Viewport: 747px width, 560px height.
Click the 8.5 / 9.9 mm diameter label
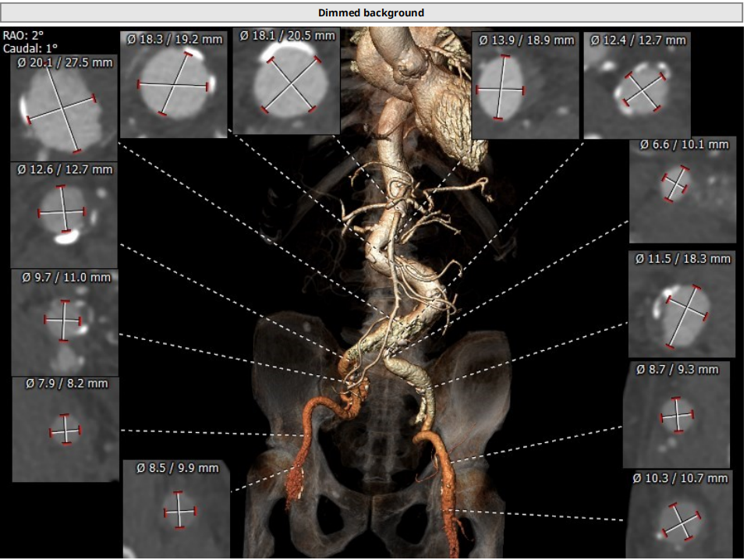click(177, 468)
